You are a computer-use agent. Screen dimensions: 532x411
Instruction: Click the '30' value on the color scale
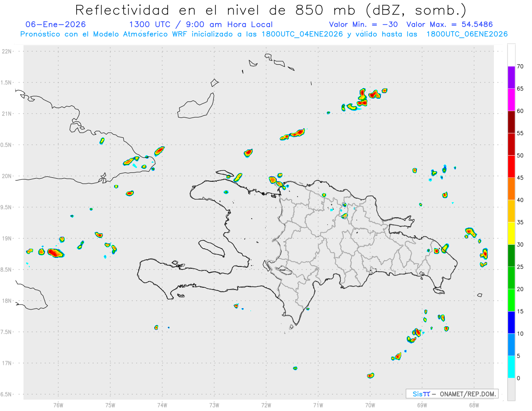520,244
